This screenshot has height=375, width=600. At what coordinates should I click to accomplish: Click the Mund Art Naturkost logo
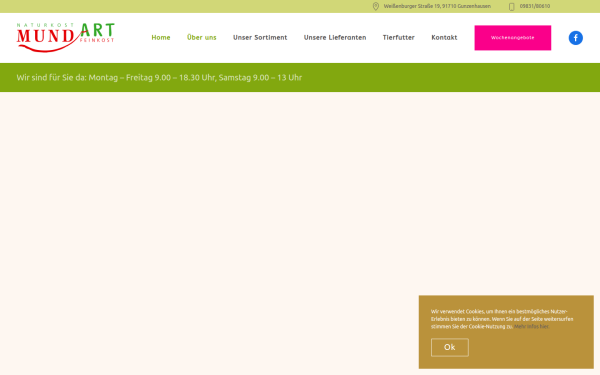tap(65, 38)
